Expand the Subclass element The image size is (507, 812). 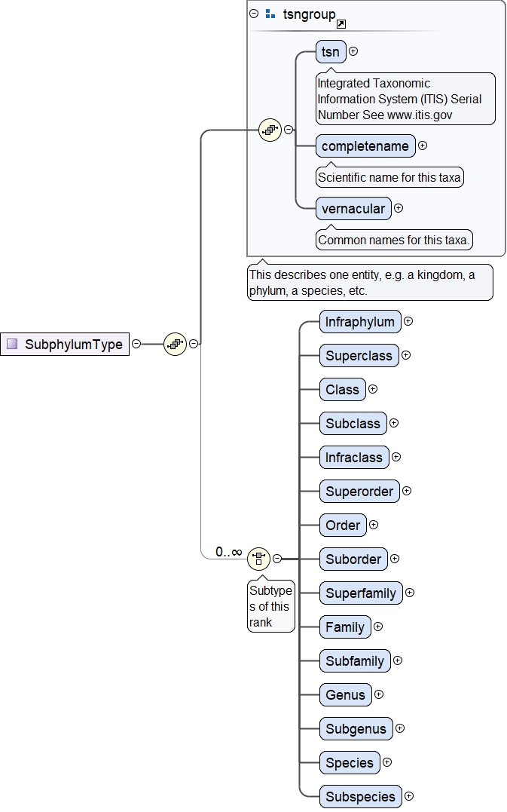click(x=394, y=423)
